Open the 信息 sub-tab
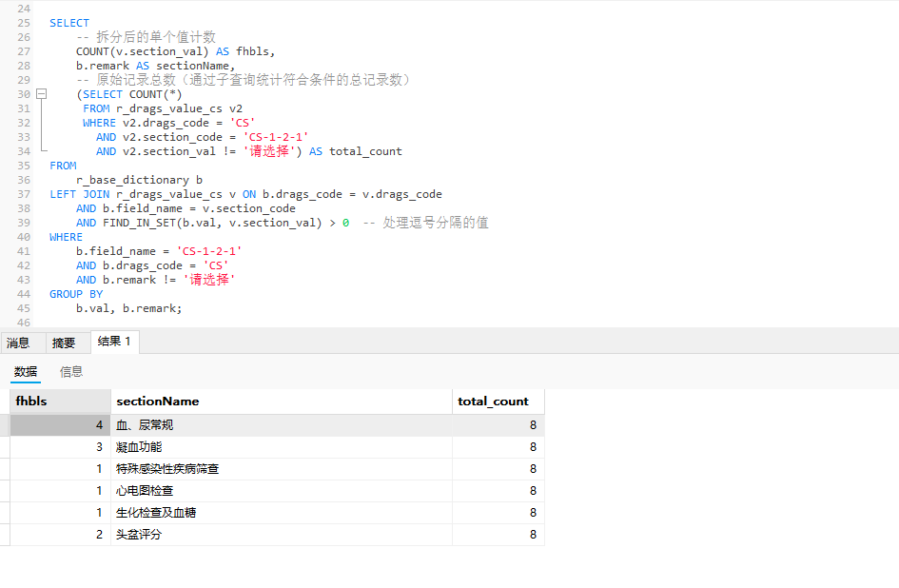 click(x=70, y=372)
